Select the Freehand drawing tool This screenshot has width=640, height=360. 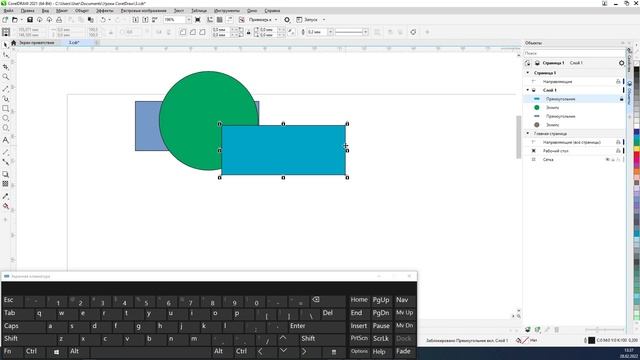click(x=5, y=89)
